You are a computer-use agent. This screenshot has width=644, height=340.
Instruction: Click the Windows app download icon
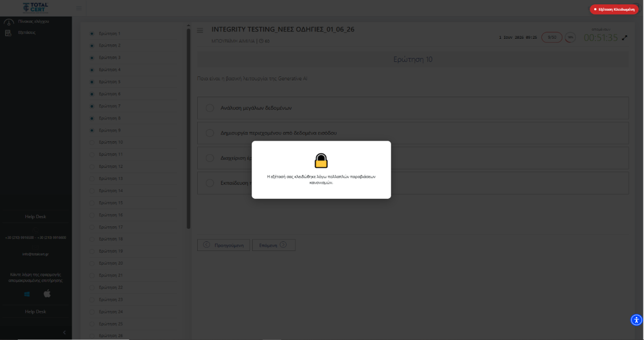(x=27, y=294)
